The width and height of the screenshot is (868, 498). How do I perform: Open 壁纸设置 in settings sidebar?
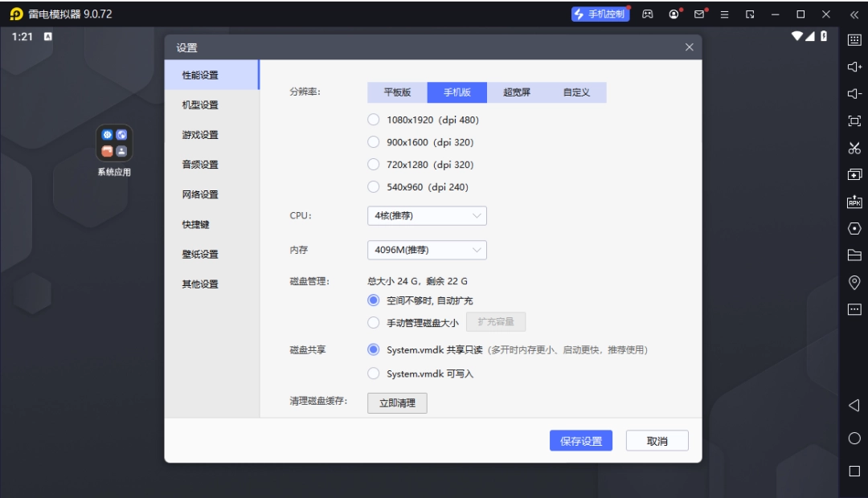coord(211,254)
